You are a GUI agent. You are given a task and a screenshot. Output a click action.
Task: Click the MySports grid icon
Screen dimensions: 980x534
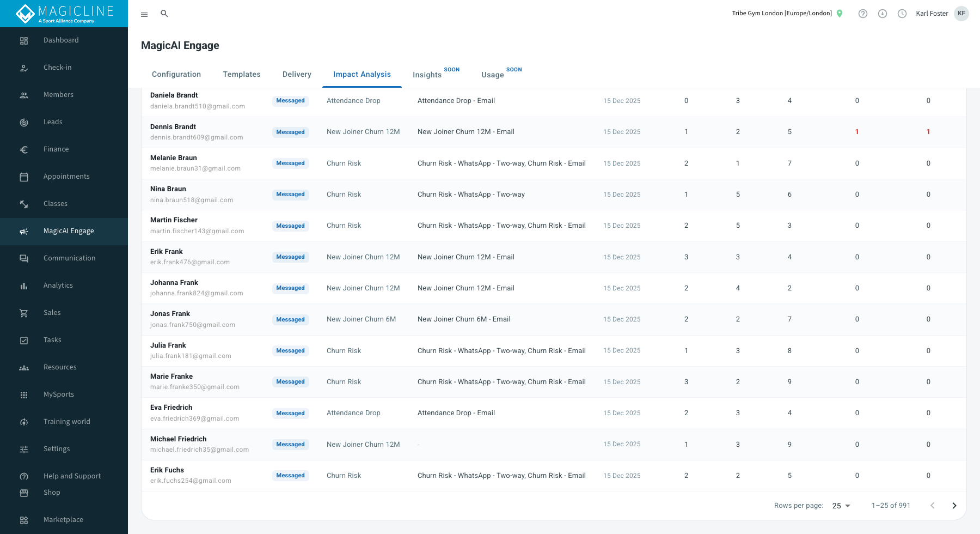point(24,395)
